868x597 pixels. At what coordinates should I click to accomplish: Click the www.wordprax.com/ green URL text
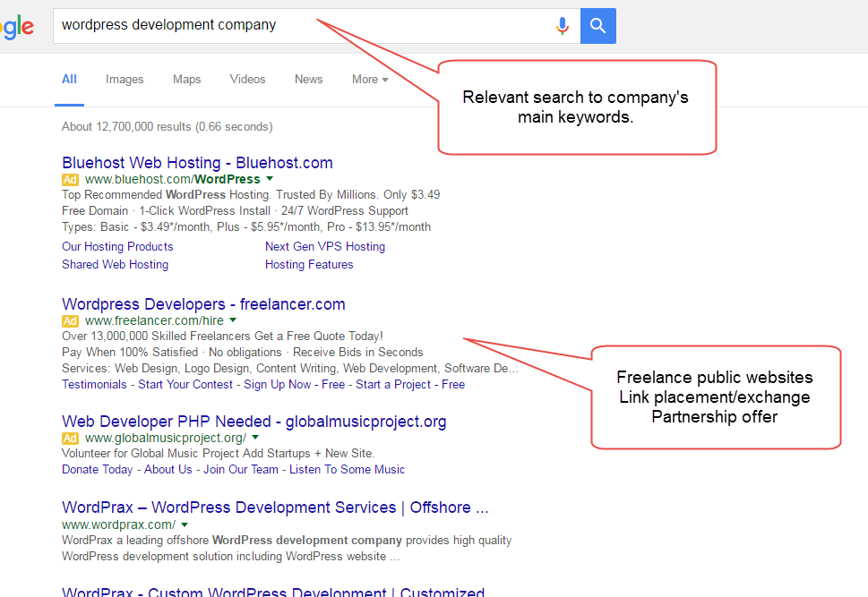tap(118, 524)
